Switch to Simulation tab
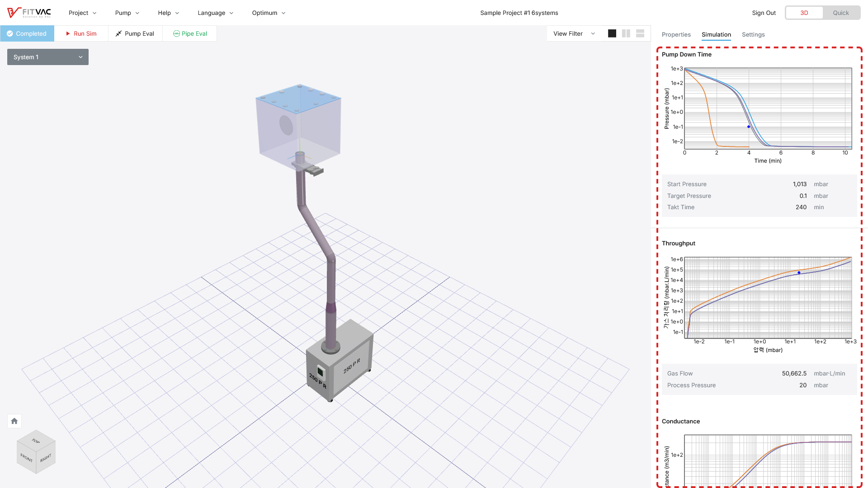 716,34
